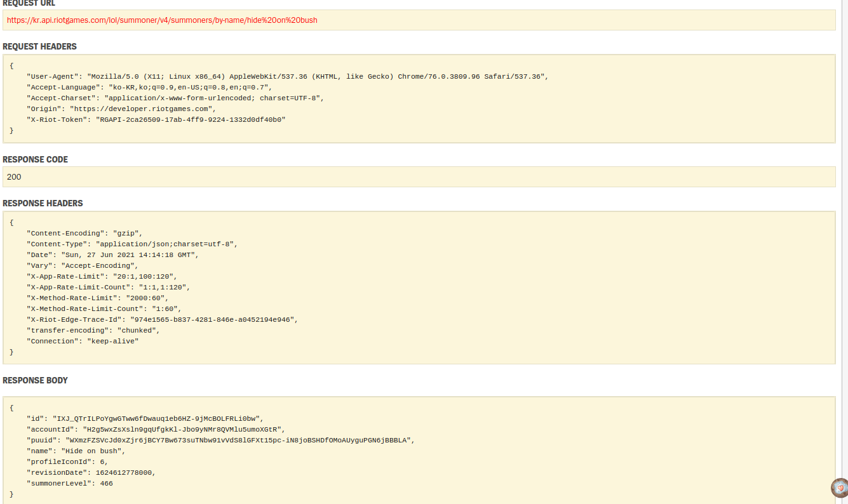
Task: Click the Origin header line
Action: click(x=121, y=109)
